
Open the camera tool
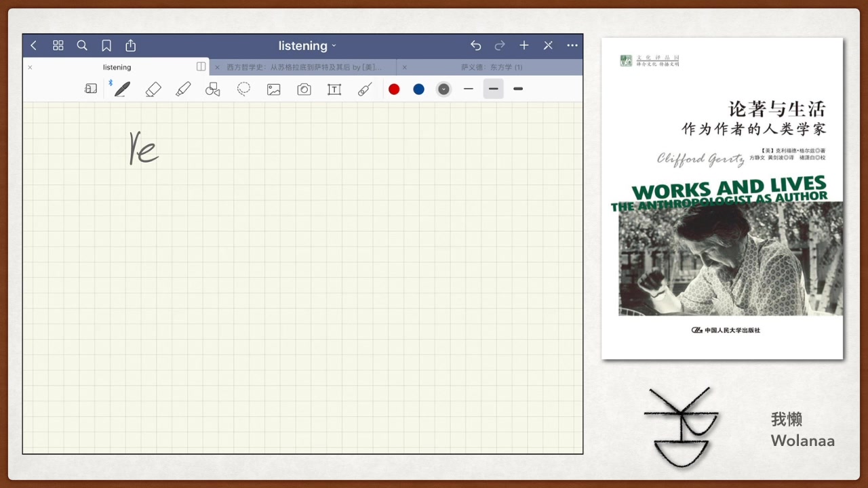(x=304, y=89)
